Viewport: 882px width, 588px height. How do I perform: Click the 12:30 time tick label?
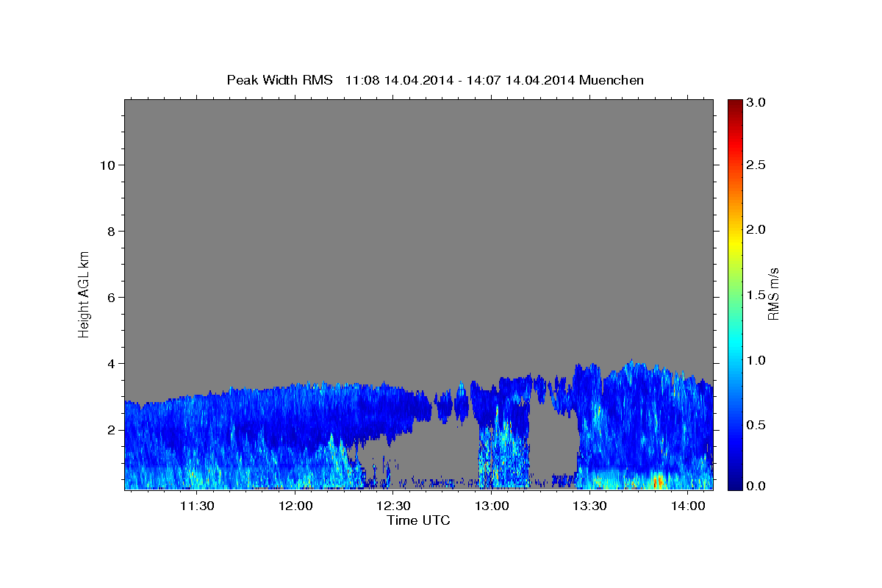tap(394, 506)
